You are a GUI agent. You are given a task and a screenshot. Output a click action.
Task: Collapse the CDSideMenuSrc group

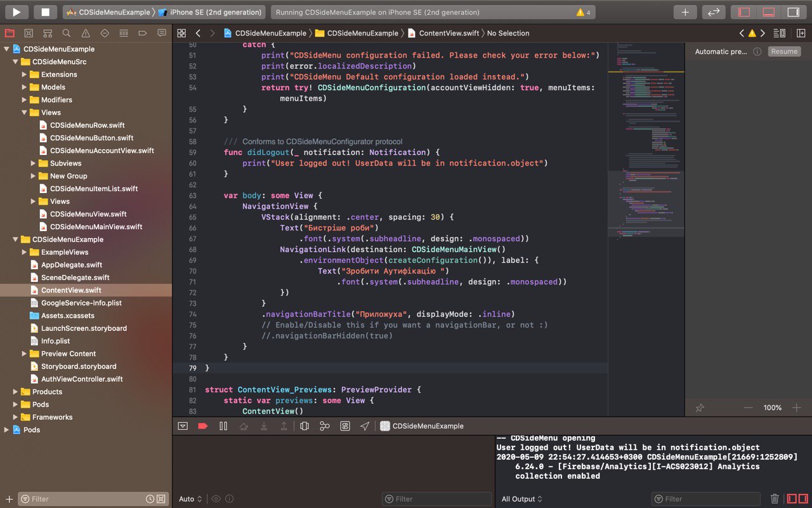(15, 62)
